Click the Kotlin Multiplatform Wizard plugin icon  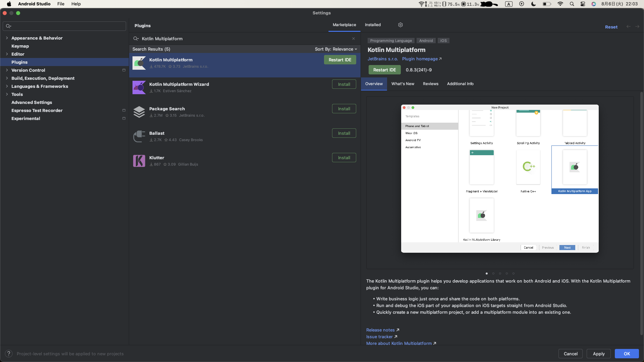click(139, 87)
